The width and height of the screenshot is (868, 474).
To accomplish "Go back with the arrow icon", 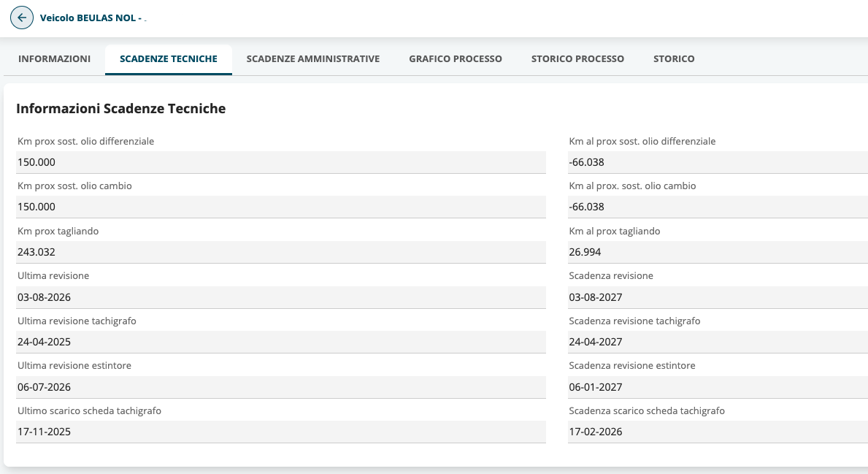I will (x=22, y=18).
